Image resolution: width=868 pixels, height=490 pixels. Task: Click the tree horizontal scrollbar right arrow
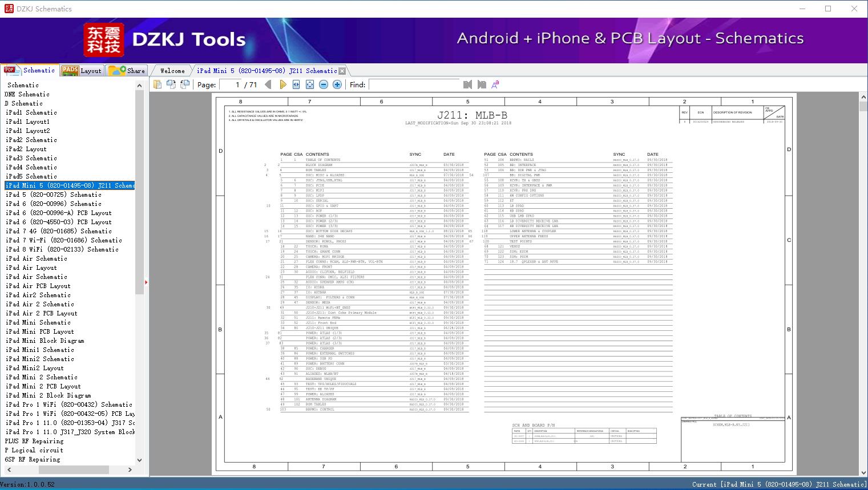coord(130,469)
